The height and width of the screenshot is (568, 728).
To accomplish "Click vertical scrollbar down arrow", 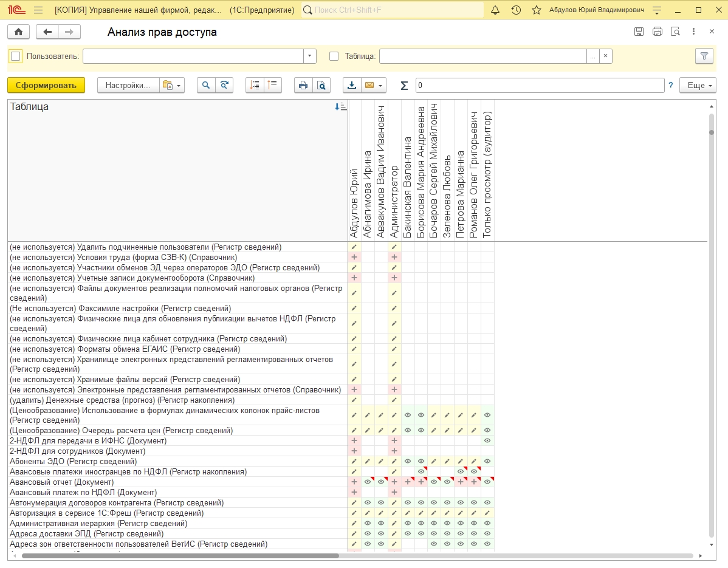I will tap(711, 545).
